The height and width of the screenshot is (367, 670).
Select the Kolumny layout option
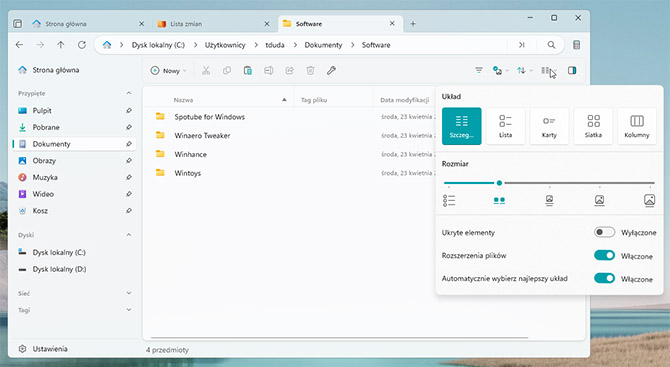tap(637, 126)
